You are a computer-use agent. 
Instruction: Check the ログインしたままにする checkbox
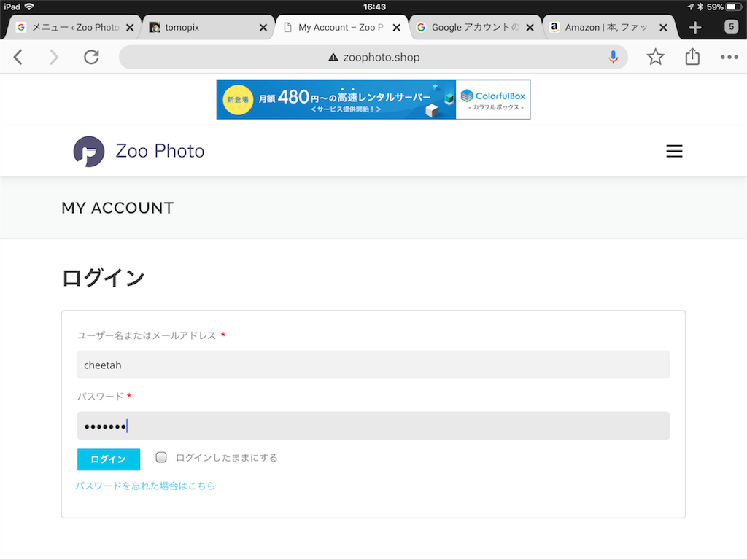[161, 457]
